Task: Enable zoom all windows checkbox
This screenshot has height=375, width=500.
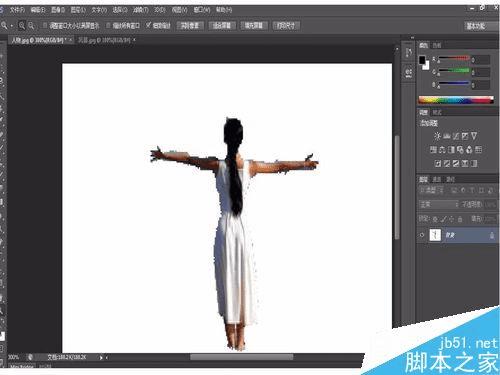Action: pyautogui.click(x=108, y=25)
